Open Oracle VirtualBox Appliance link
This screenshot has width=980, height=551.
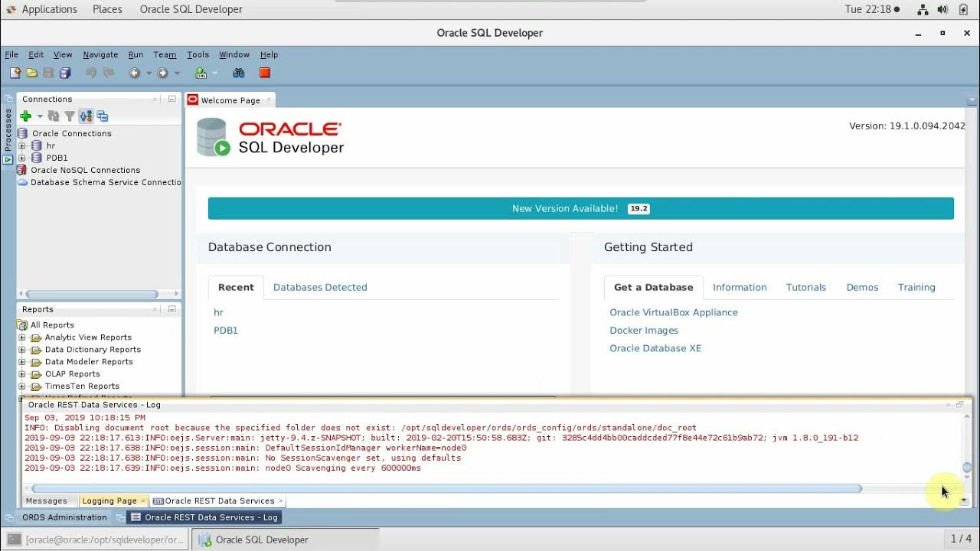click(674, 312)
